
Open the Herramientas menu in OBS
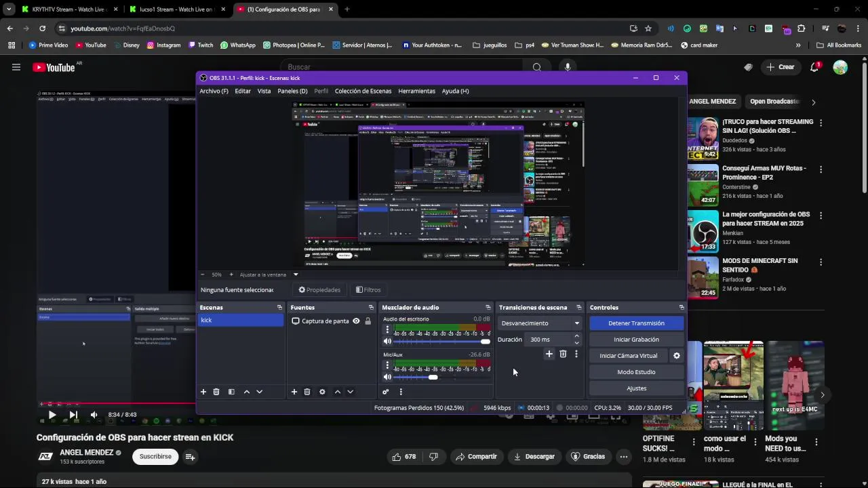[416, 91]
